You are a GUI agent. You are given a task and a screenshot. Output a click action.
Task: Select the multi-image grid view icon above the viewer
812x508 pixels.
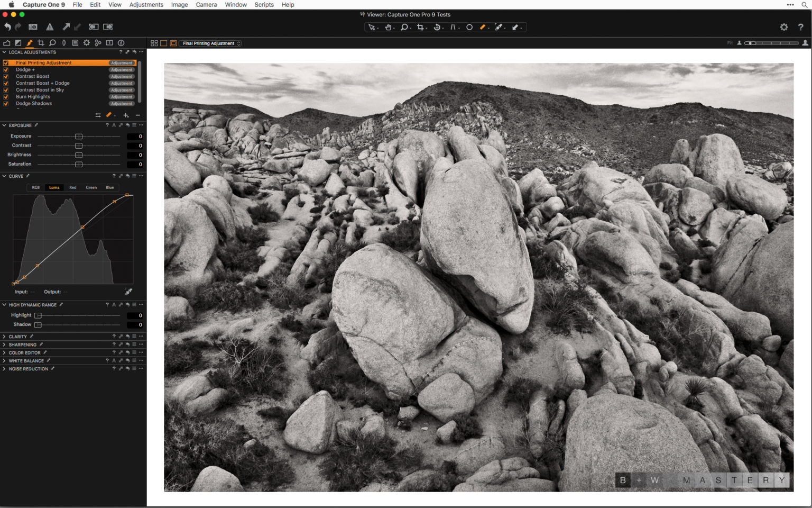tap(154, 43)
